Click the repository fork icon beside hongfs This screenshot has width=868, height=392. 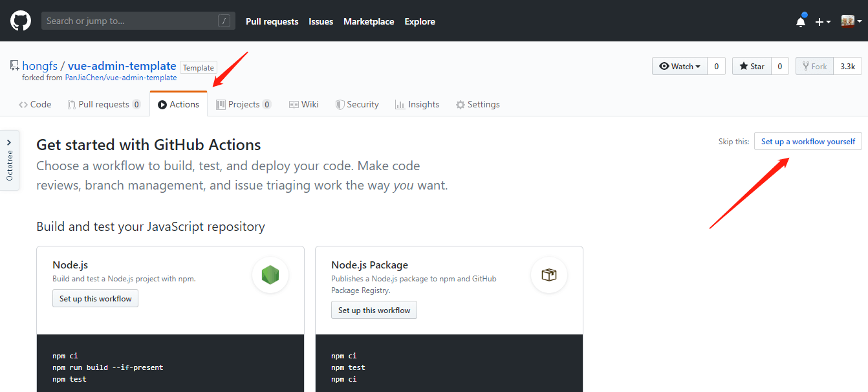coord(14,66)
